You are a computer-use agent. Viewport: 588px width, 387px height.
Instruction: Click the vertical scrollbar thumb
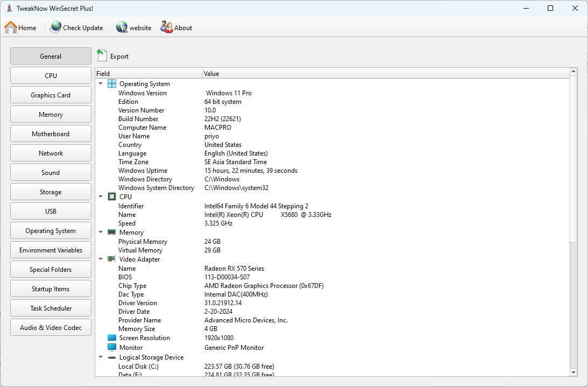pos(573,158)
